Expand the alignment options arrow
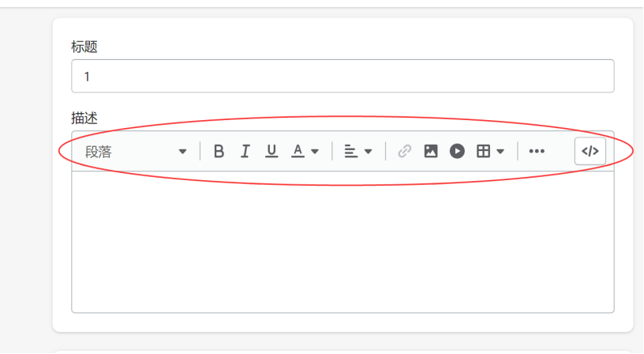This screenshot has width=644, height=354. [x=369, y=152]
